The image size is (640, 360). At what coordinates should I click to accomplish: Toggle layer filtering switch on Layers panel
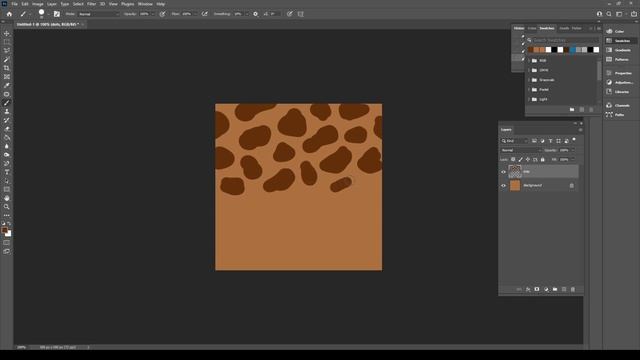(x=574, y=140)
